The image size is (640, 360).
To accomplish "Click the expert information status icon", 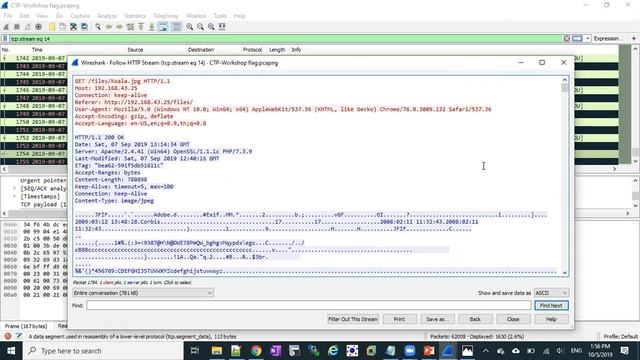I will [x=8, y=336].
